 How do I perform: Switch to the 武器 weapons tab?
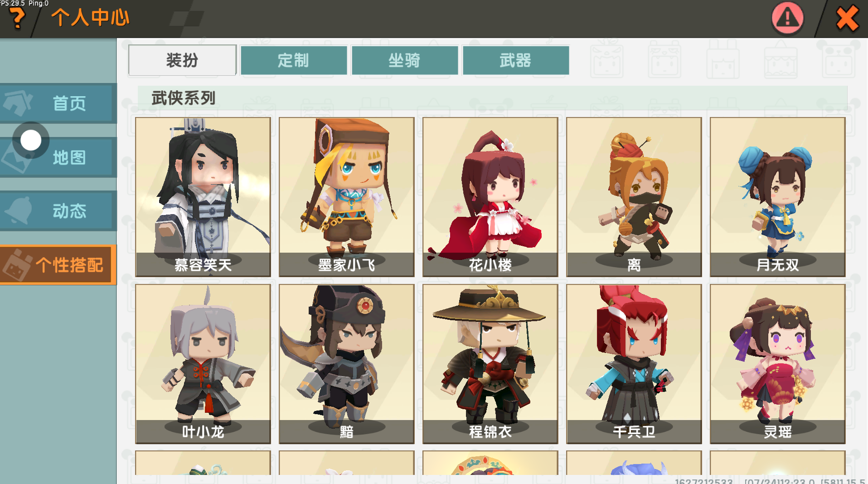tap(516, 60)
